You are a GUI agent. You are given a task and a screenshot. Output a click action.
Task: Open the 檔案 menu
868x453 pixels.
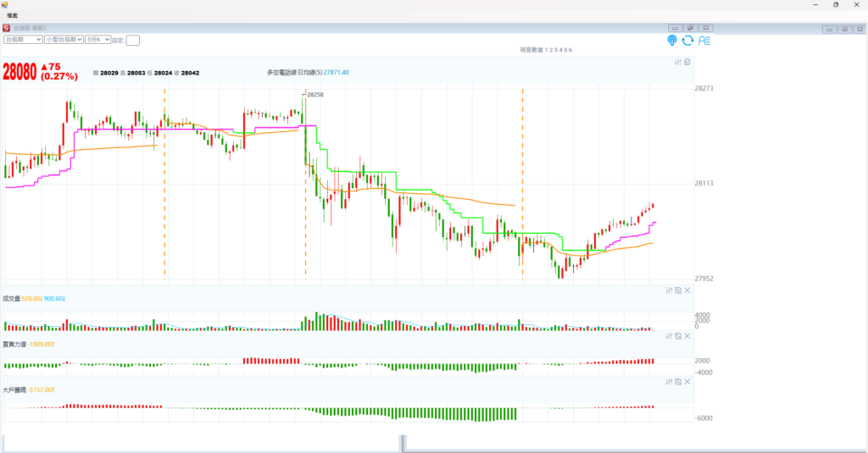13,16
